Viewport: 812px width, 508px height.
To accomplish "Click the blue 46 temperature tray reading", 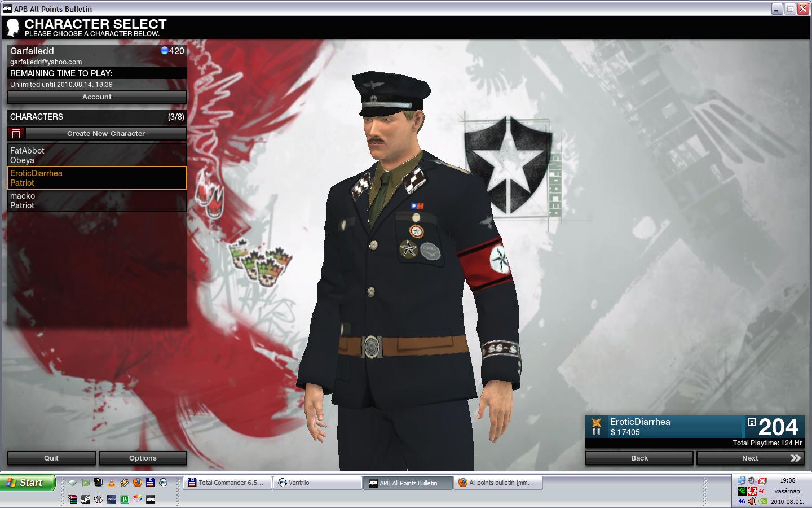I will [742, 501].
